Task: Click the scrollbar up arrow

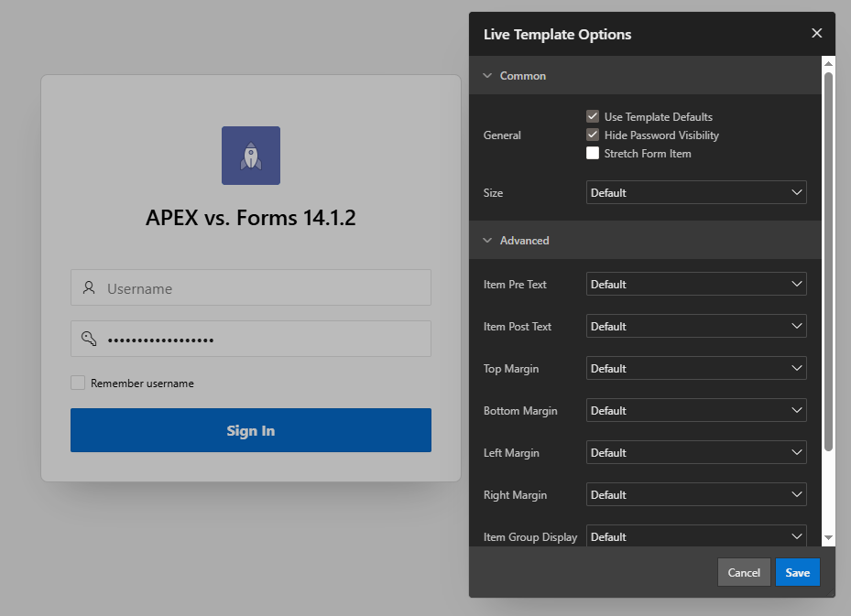Action: coord(828,63)
